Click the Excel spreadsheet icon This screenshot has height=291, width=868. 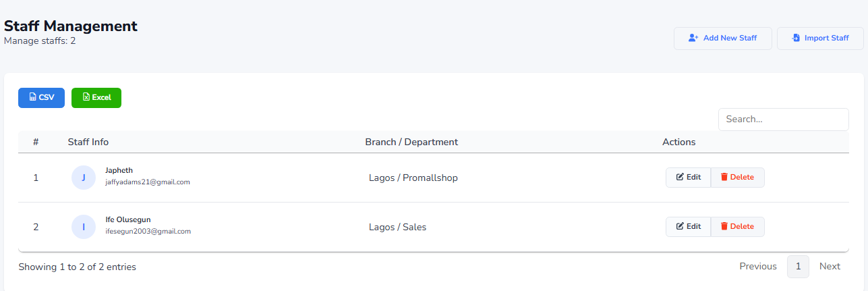tap(86, 97)
